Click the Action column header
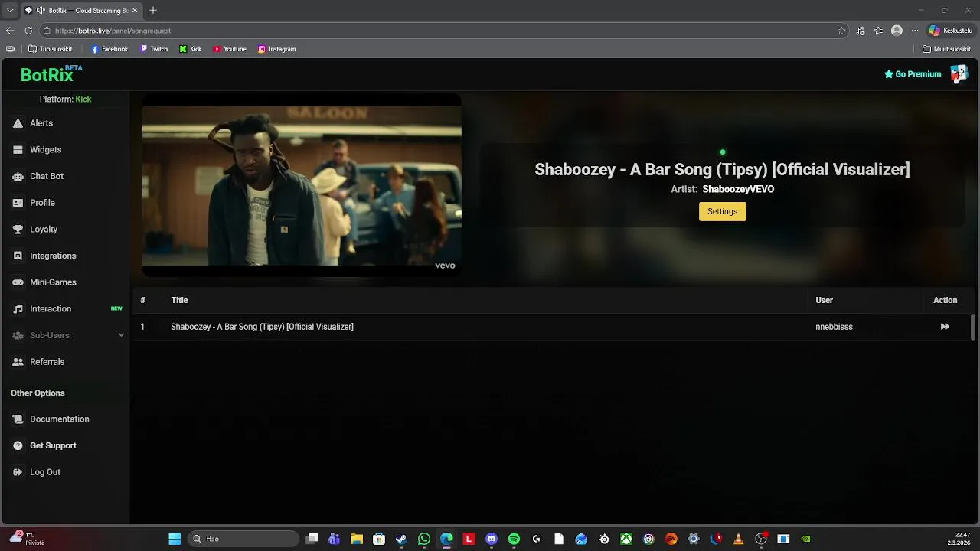The height and width of the screenshot is (551, 980). pos(945,300)
